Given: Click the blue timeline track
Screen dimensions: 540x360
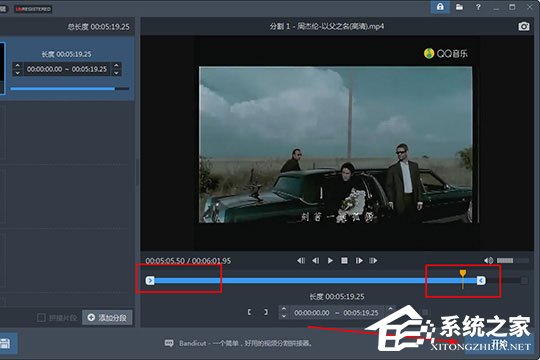Looking at the screenshot, I should [315, 280].
